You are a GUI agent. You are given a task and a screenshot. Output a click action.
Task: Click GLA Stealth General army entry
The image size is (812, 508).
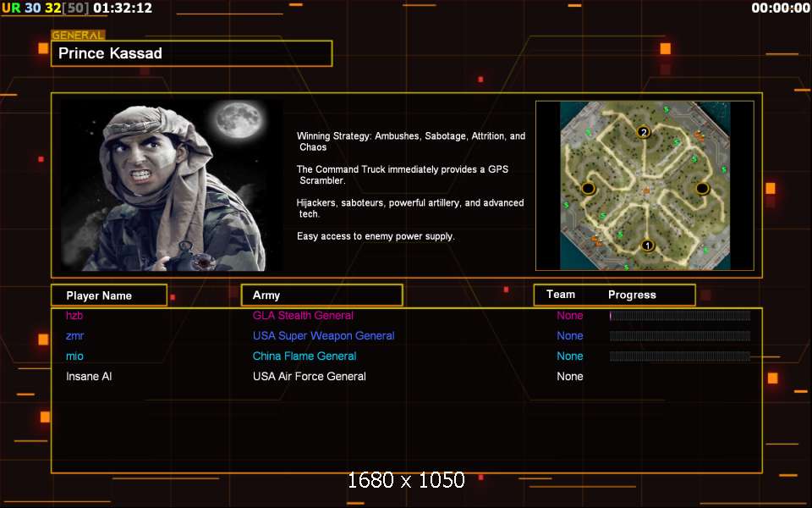coord(303,315)
